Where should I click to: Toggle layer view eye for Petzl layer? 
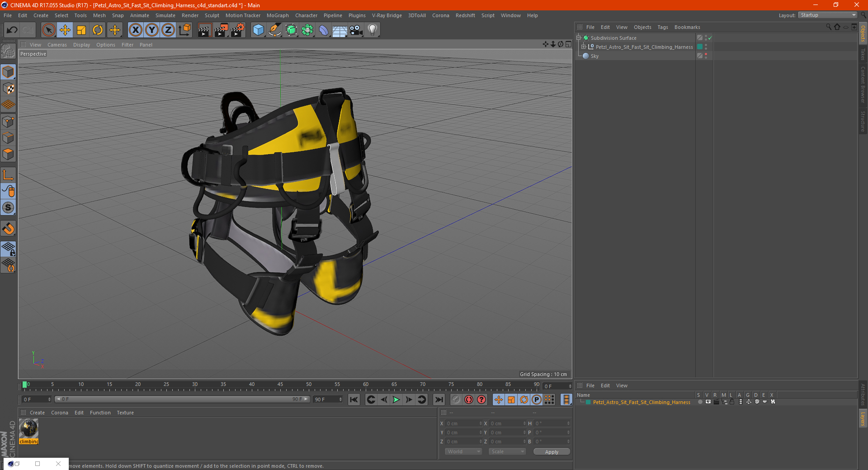click(708, 402)
